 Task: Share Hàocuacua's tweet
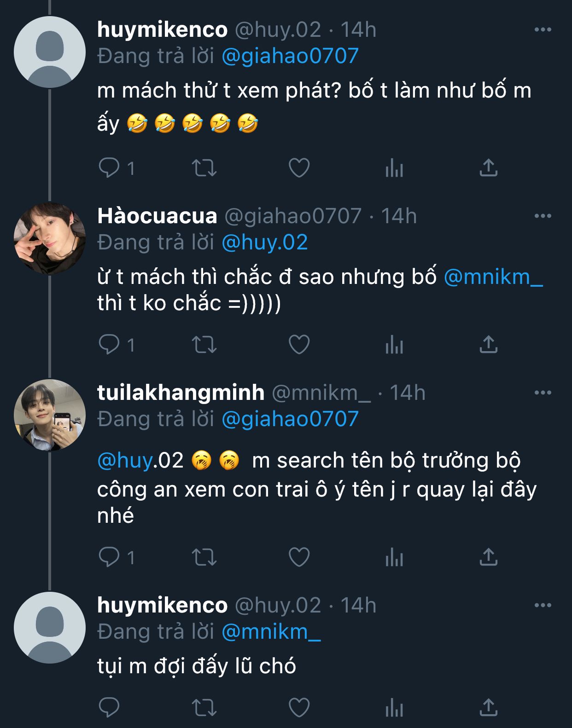click(488, 345)
